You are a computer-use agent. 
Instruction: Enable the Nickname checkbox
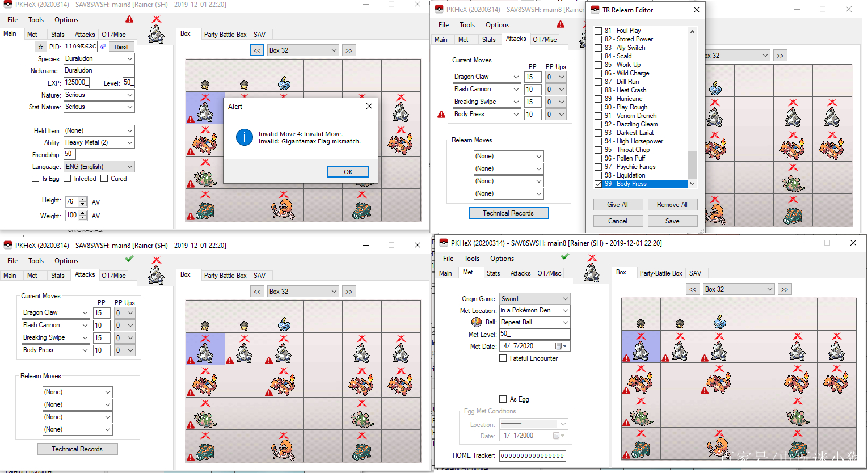(23, 71)
